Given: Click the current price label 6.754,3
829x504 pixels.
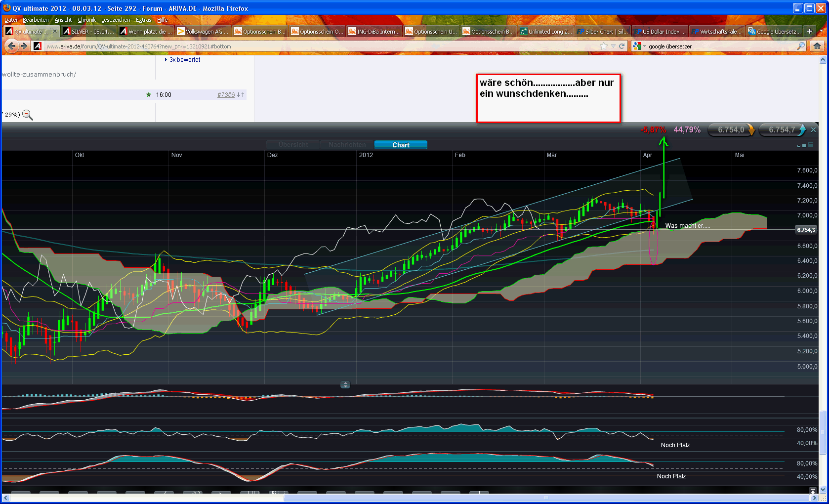Looking at the screenshot, I should (806, 230).
